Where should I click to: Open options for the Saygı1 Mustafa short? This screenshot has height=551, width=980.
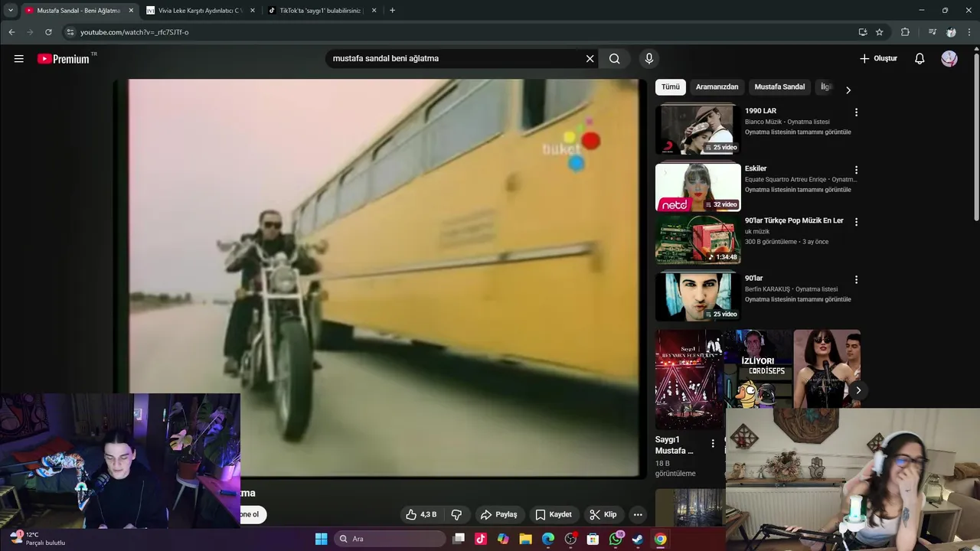click(713, 444)
